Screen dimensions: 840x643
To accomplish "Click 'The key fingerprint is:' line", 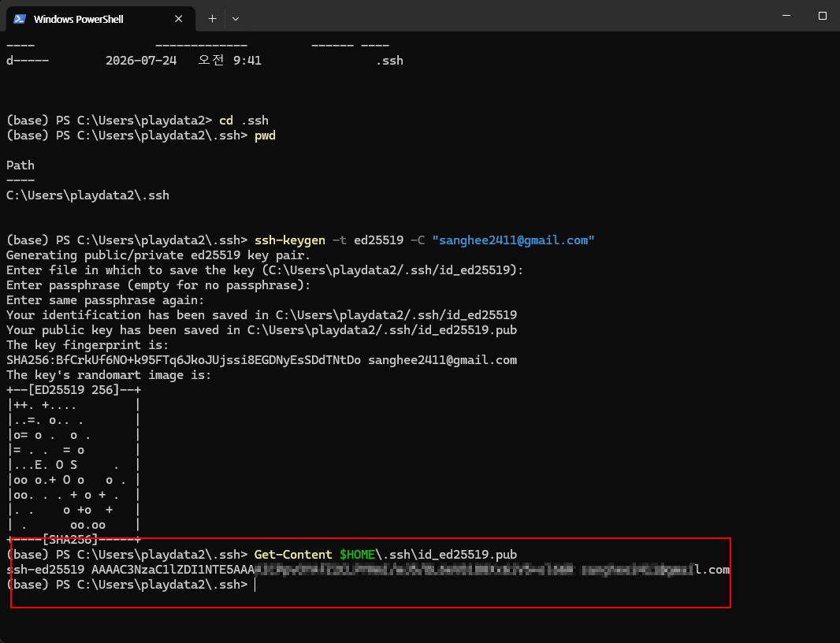I will [x=87, y=345].
